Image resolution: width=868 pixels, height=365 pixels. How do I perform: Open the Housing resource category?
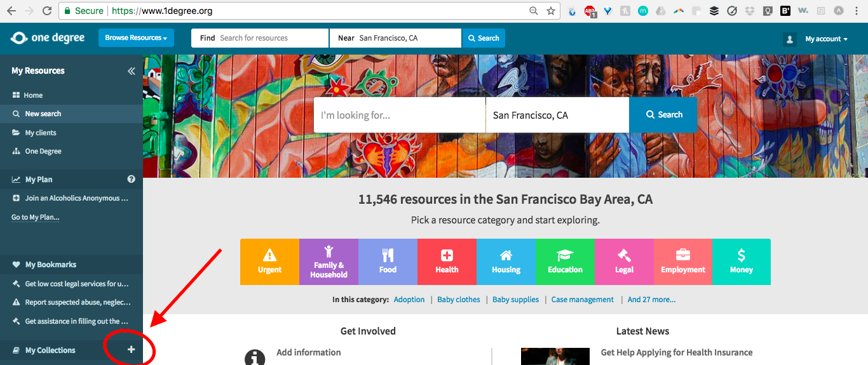coord(506,262)
